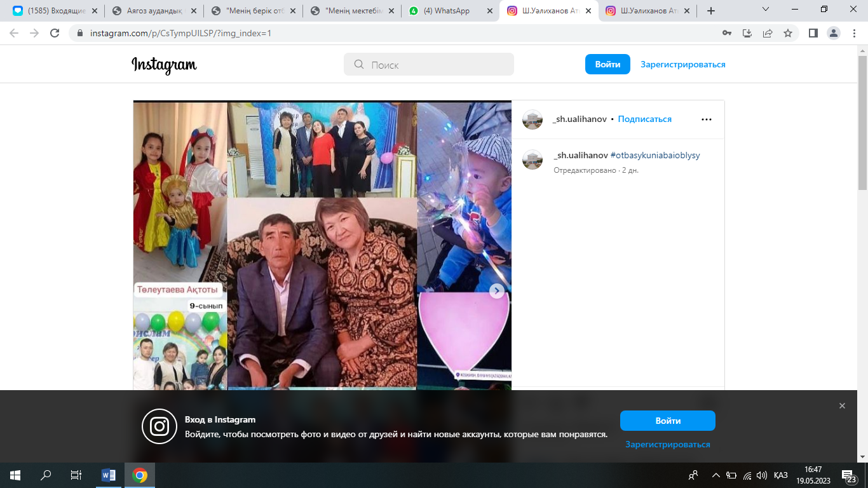Show hidden system tray icons
The width and height of the screenshot is (868, 488).
click(x=715, y=475)
